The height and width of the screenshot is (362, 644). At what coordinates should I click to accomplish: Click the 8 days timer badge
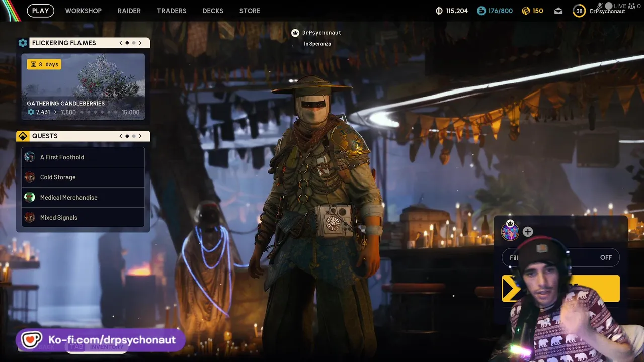44,64
